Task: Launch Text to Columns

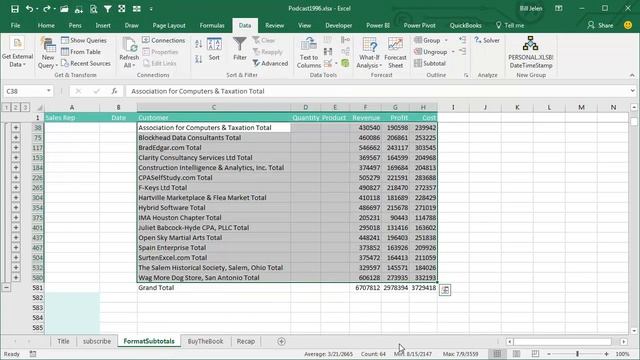Action: click(309, 53)
